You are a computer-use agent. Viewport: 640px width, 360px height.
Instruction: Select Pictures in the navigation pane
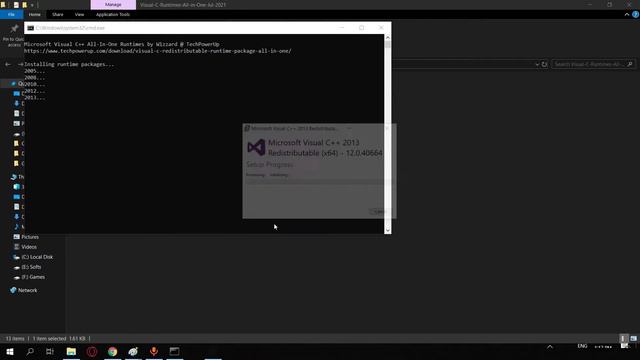click(30, 237)
